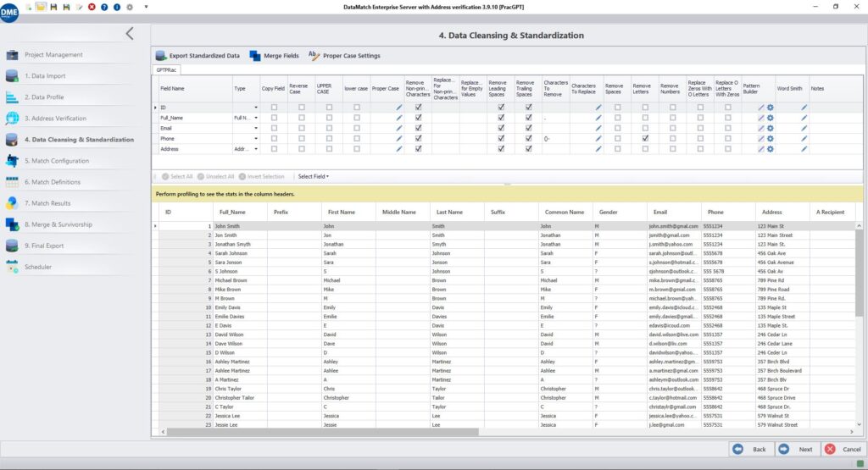Click the DME application logo button
The width and height of the screenshot is (868, 470).
pyautogui.click(x=9, y=12)
